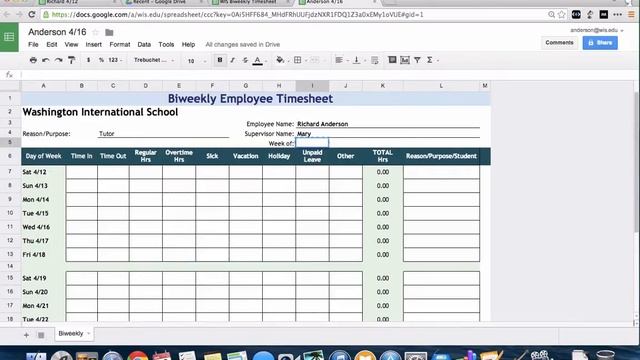Viewport: 640px width, 360px height.
Task: Click the Tutor reason cell
Action: click(163, 133)
